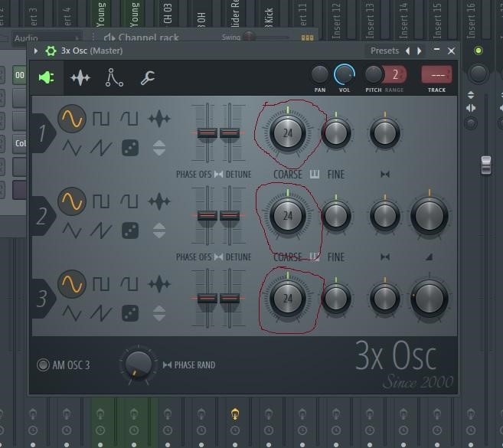Open the Presets list
This screenshot has height=448, width=503.
(x=384, y=51)
